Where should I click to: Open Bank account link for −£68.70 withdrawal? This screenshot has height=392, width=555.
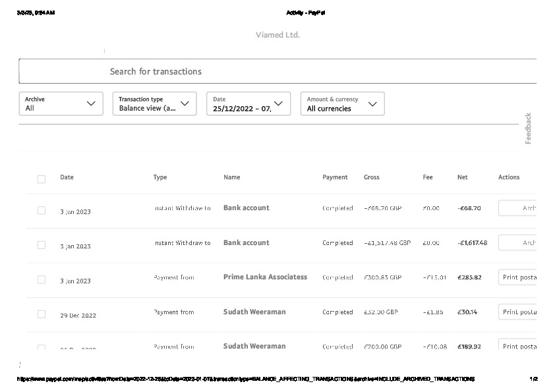click(x=246, y=208)
